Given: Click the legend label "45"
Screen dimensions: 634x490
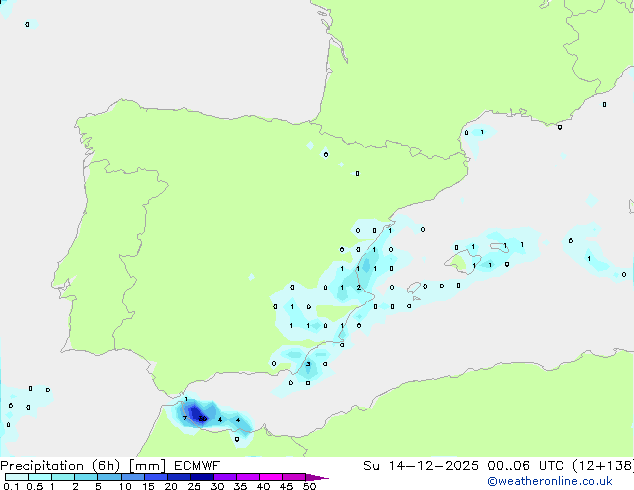Looking at the screenshot, I should coord(286,486).
